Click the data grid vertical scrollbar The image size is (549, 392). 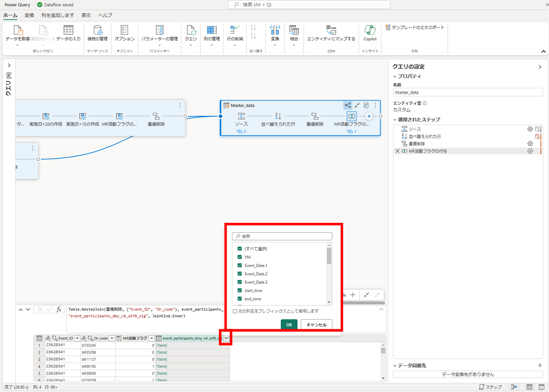click(383, 350)
